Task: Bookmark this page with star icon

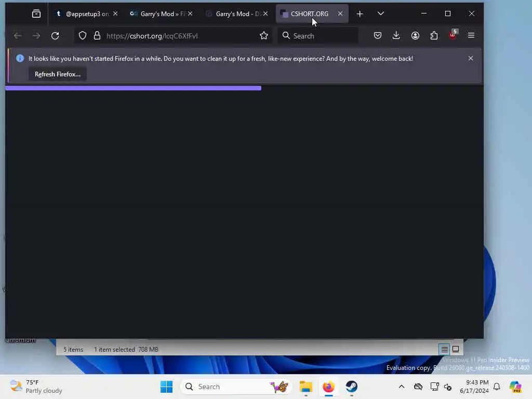Action: pos(264,36)
